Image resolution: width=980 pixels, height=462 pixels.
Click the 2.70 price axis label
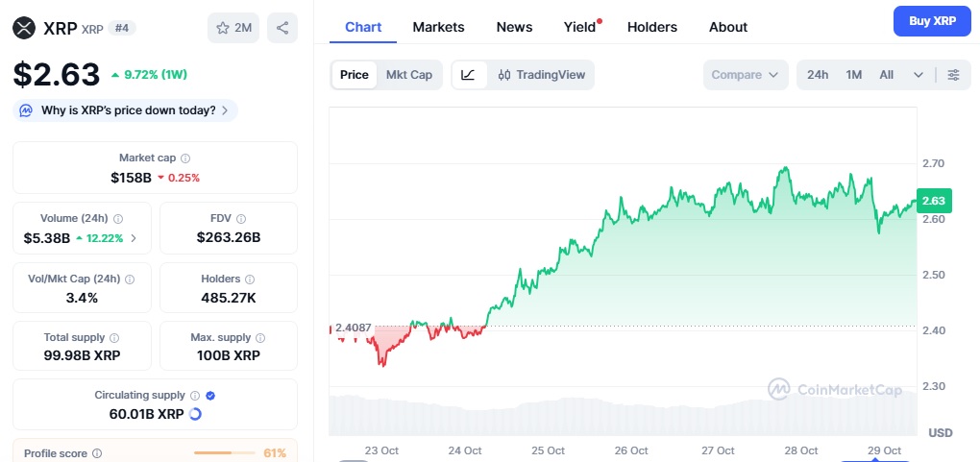tap(933, 164)
